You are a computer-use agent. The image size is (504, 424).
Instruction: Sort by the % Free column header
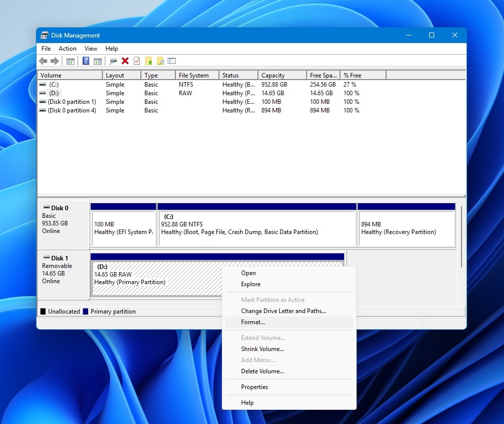363,75
